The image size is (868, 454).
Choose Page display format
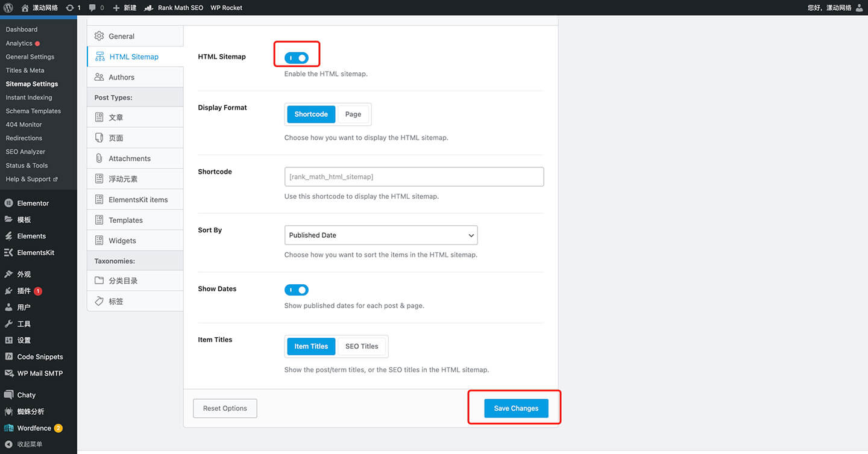353,114
